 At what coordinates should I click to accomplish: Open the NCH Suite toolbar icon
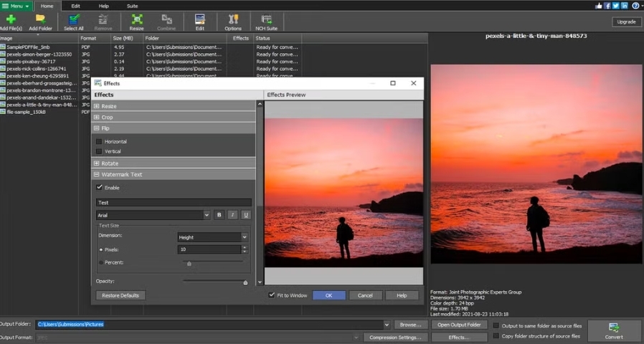coord(266,22)
